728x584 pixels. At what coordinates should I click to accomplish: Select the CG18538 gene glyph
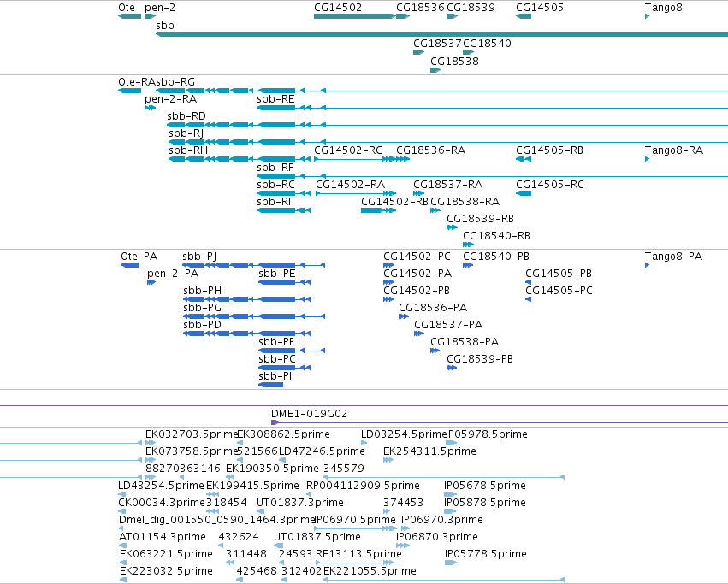[x=435, y=70]
